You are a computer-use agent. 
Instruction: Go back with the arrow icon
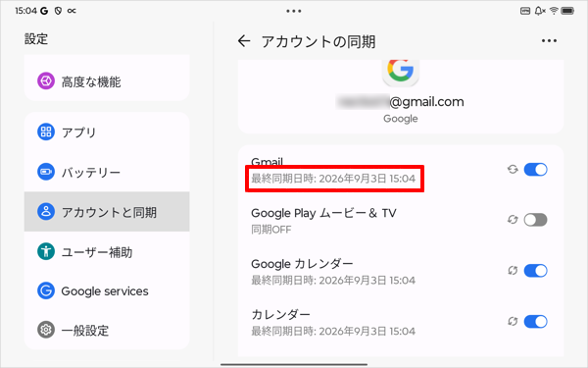coord(244,41)
